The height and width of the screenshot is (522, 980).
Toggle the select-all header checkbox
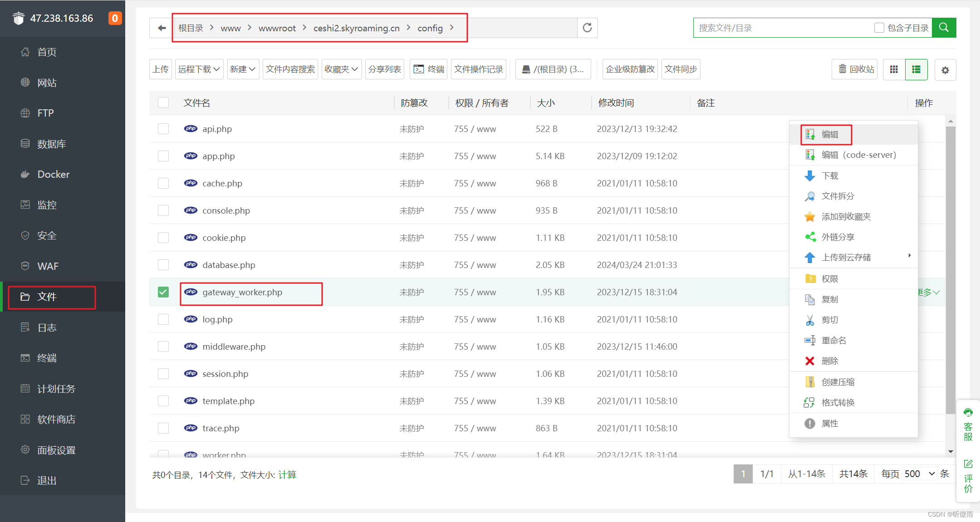(x=163, y=102)
